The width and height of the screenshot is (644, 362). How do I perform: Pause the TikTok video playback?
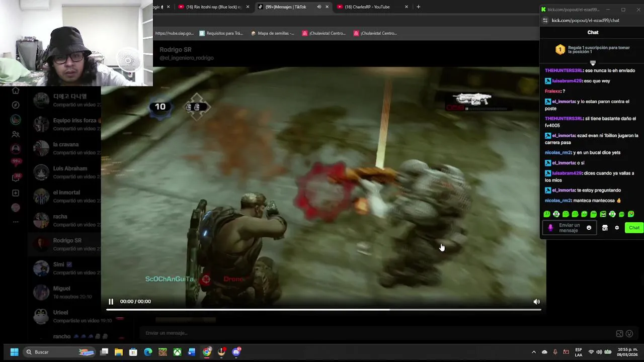(x=111, y=302)
